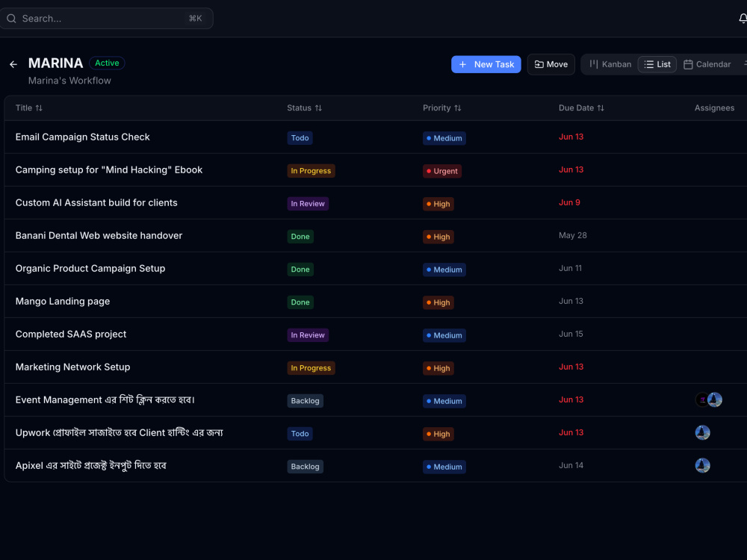Click Jun 15 due date
The width and height of the screenshot is (747, 560).
pyautogui.click(x=571, y=334)
